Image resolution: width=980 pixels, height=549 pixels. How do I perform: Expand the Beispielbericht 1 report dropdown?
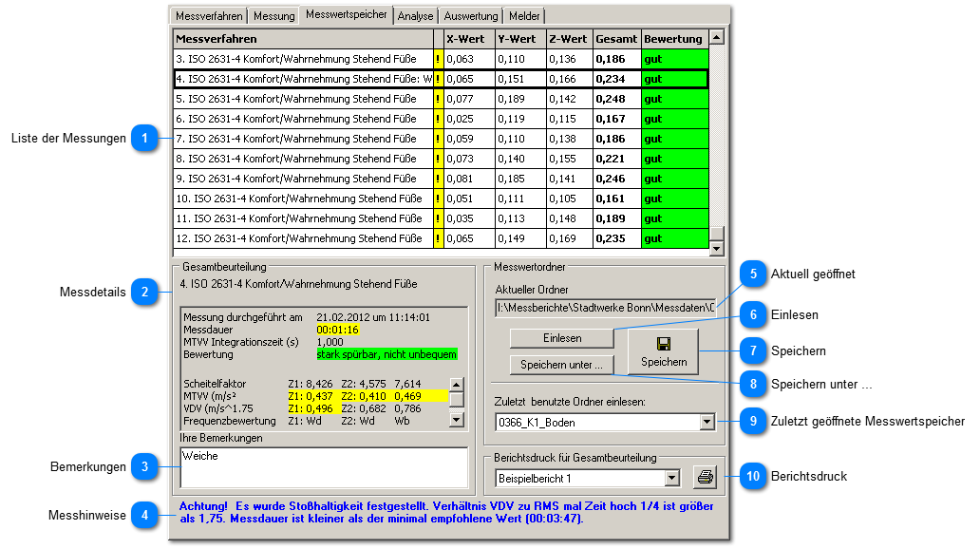(x=672, y=478)
